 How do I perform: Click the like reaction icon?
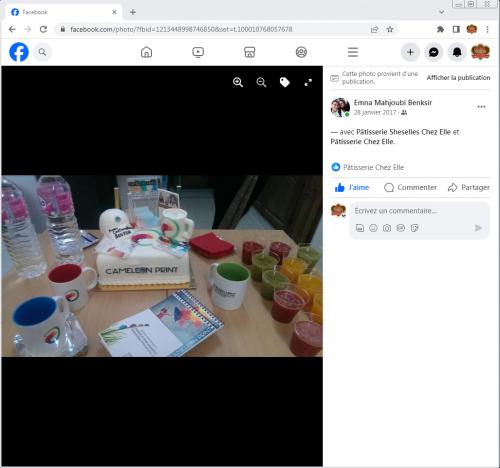click(x=336, y=167)
